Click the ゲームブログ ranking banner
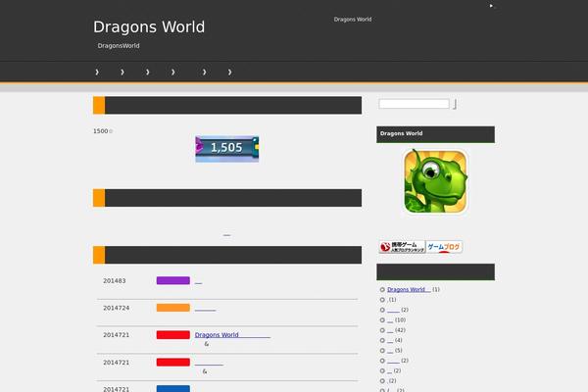Image resolution: width=588 pixels, height=392 pixels. click(444, 247)
